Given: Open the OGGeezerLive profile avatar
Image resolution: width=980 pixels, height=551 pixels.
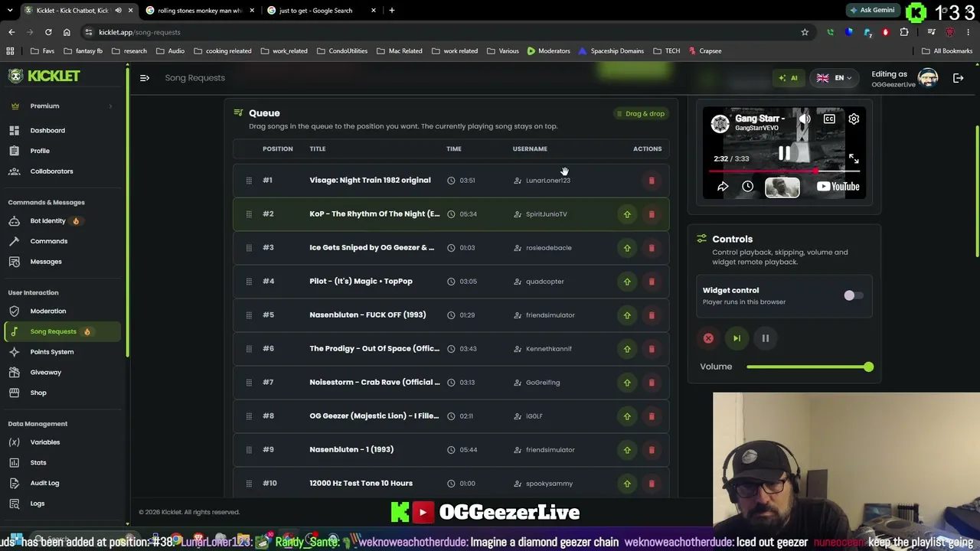Looking at the screenshot, I should pos(928,78).
